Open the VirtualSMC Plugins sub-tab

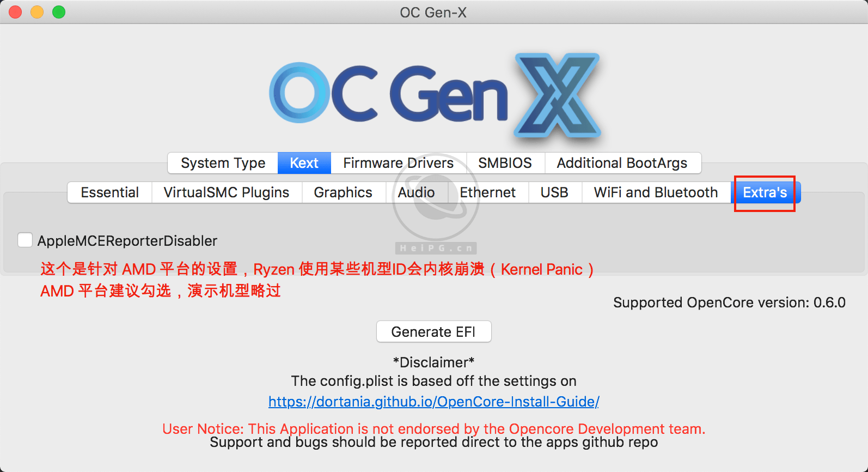(226, 192)
